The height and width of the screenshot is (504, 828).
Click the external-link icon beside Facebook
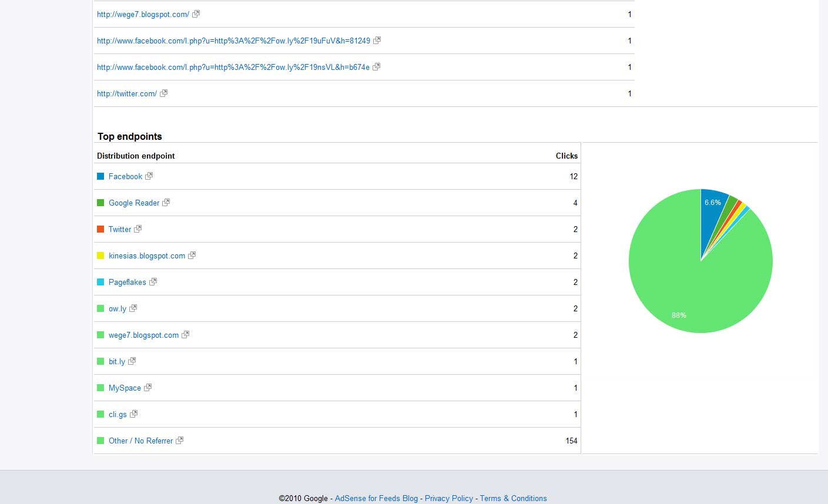click(x=149, y=176)
